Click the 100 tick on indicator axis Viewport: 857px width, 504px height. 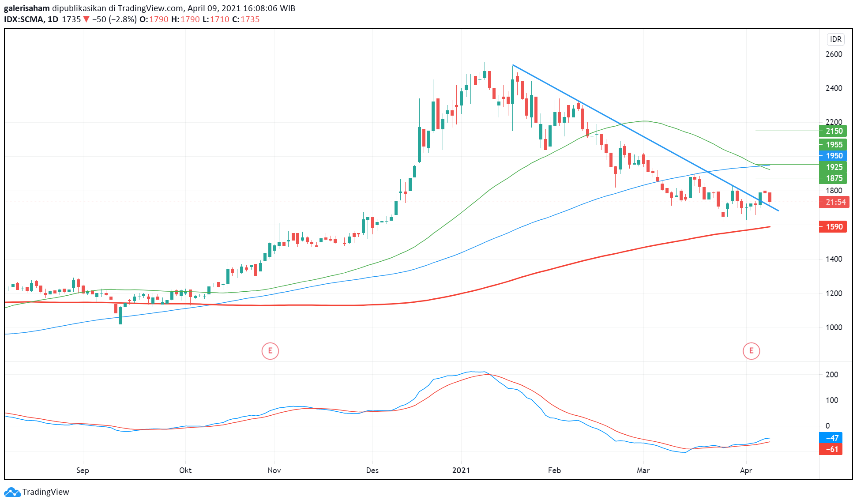click(831, 400)
